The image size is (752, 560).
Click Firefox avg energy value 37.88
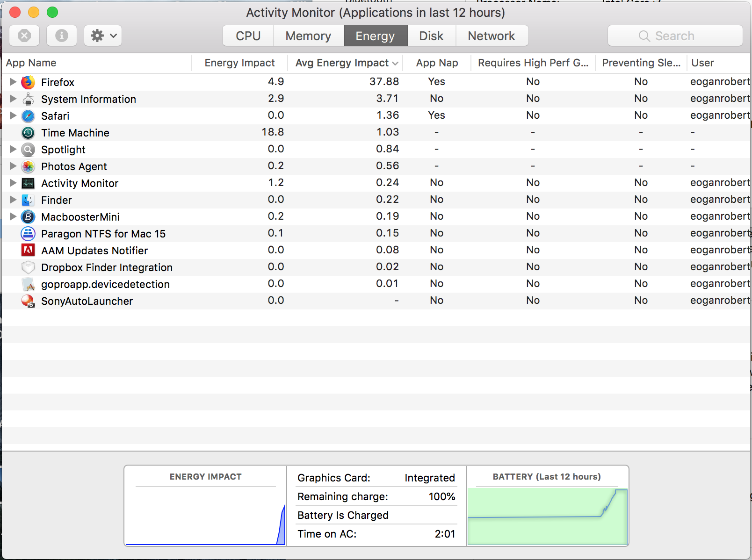(384, 82)
